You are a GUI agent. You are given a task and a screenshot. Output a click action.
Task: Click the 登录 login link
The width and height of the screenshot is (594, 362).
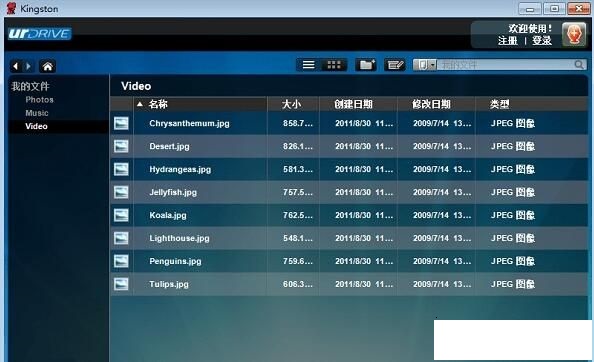[x=542, y=41]
